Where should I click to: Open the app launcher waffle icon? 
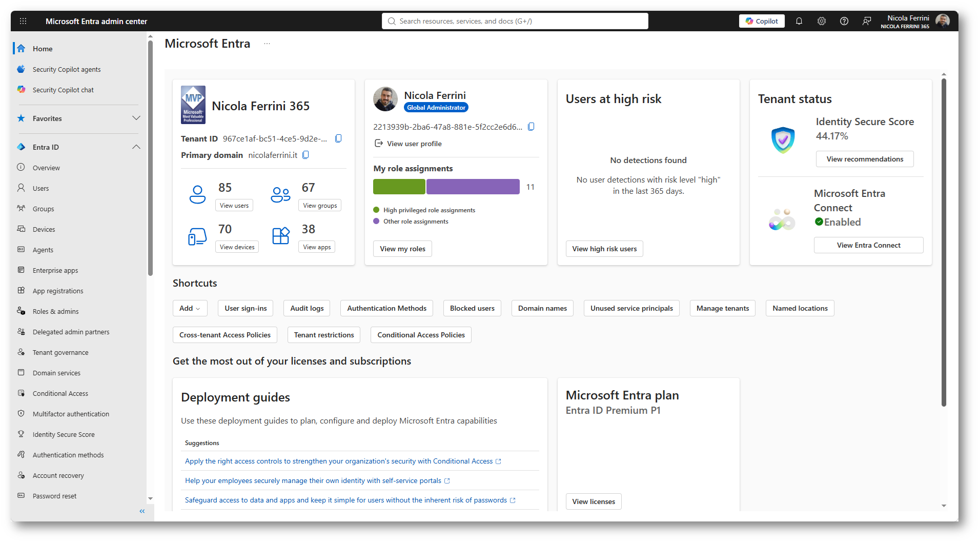23,21
